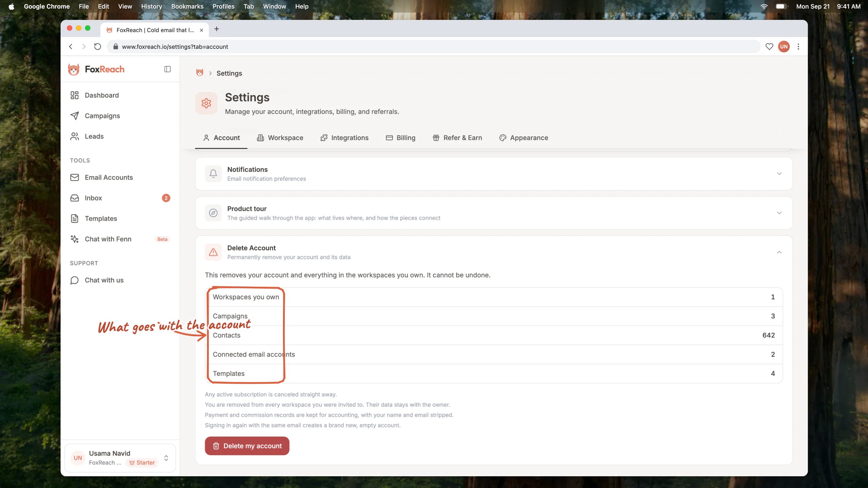Click the browser back arrow
The height and width of the screenshot is (488, 868).
71,46
